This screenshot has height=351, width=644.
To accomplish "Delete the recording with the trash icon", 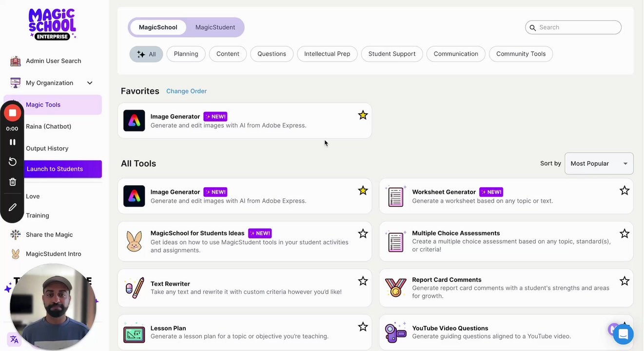I will click(x=12, y=182).
